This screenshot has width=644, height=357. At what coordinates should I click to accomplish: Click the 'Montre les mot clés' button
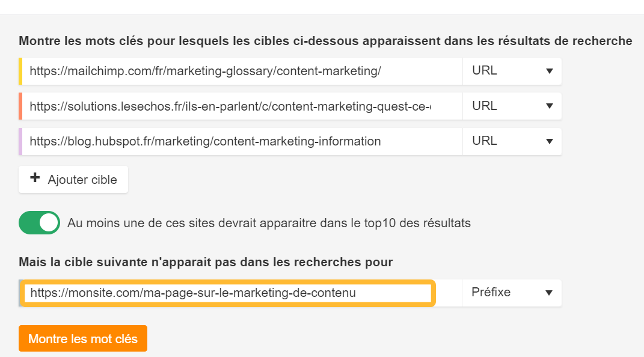[x=82, y=338]
